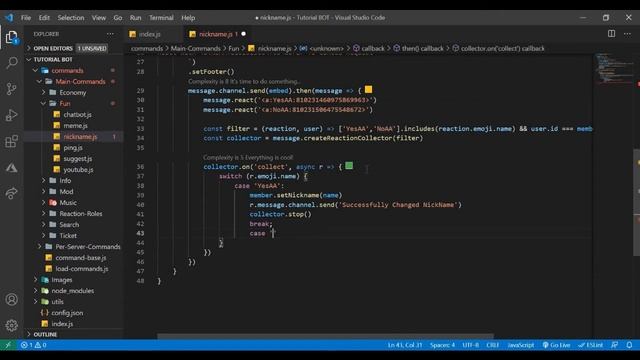Split the editor to the right

click(611, 34)
